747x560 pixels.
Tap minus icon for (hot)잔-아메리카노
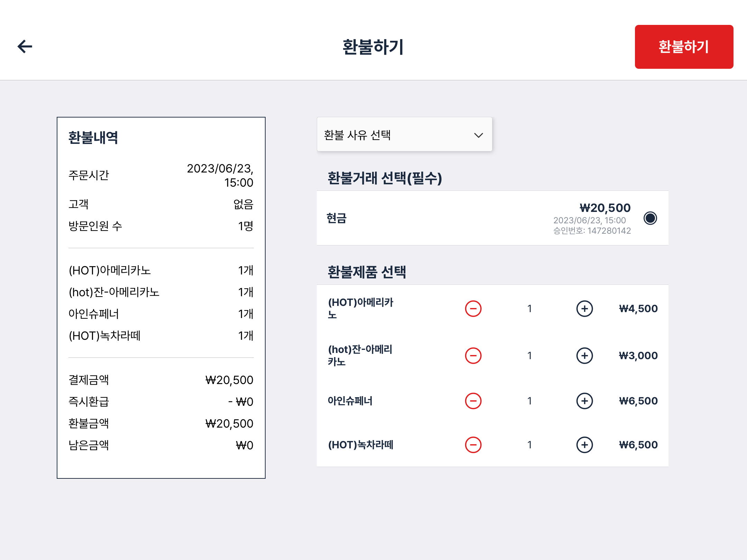pyautogui.click(x=473, y=356)
